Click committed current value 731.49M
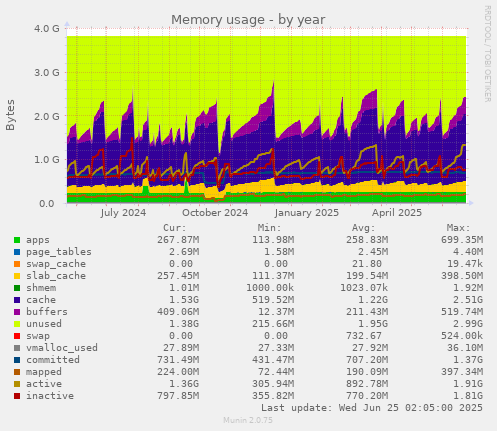The image size is (497, 431). pos(178,360)
